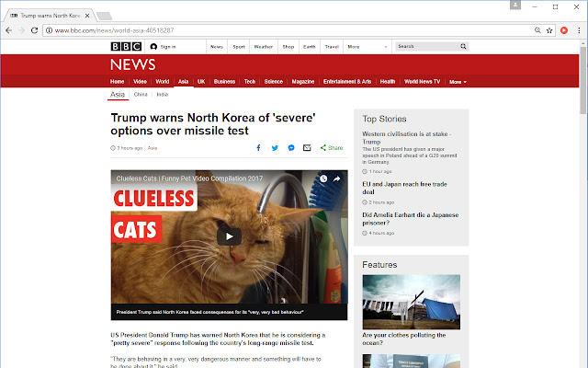Click the Sign in account icon

(x=153, y=47)
